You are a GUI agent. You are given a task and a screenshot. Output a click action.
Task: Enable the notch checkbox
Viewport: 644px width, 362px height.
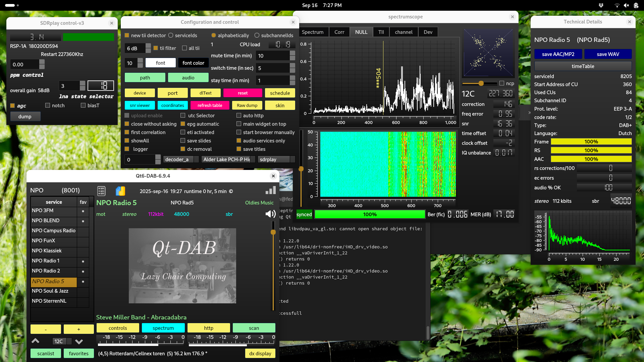point(48,105)
